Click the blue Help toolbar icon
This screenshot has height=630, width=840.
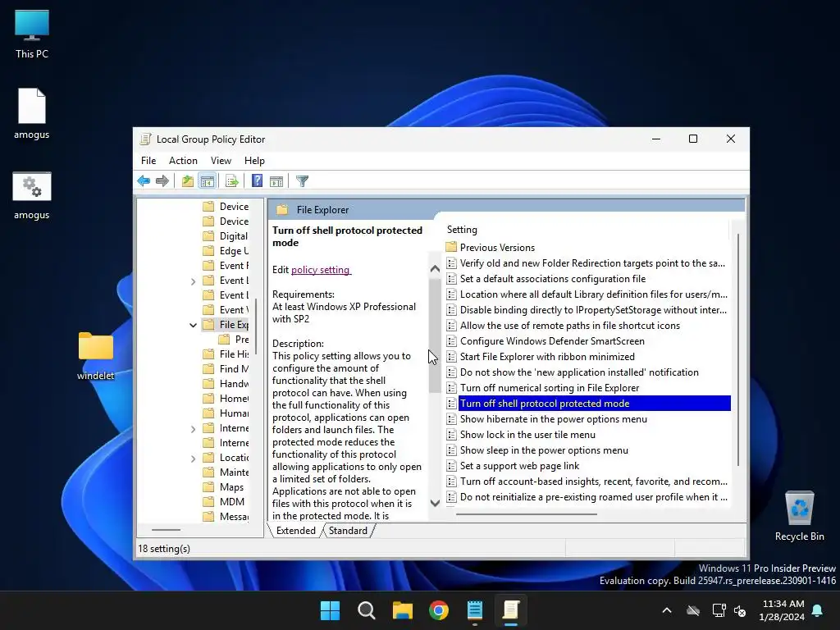point(257,181)
